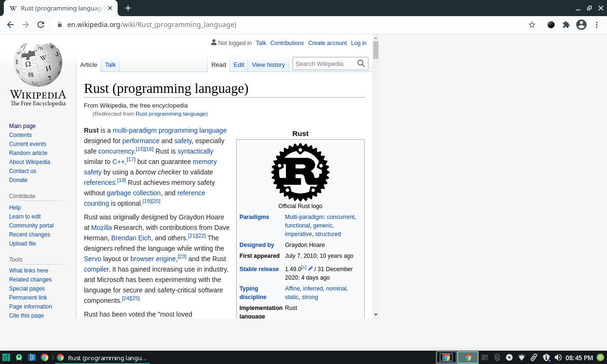The image size is (607, 364).
Task: Open the calendar by clicking the clock
Action: pyautogui.click(x=579, y=357)
